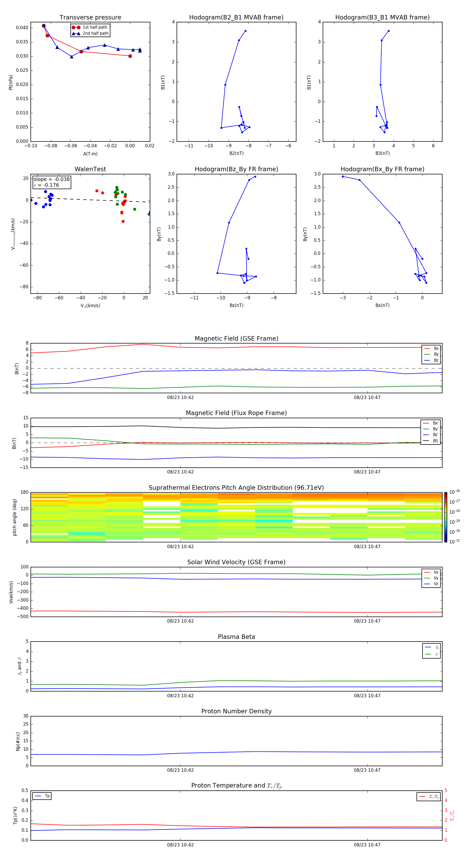Select the red "Te/Tp" legend entry
This screenshot has width=473, height=868.
pyautogui.click(x=429, y=796)
